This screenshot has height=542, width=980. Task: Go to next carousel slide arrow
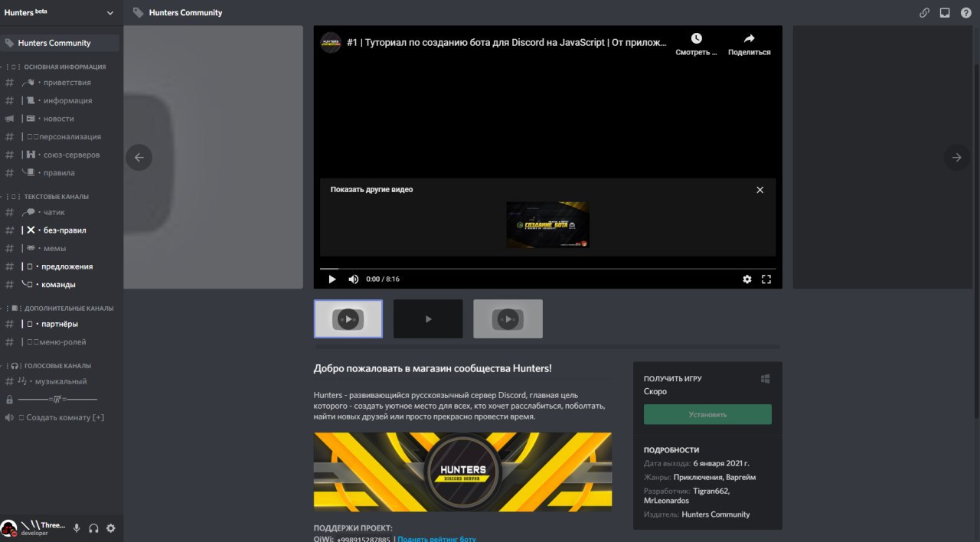point(957,158)
